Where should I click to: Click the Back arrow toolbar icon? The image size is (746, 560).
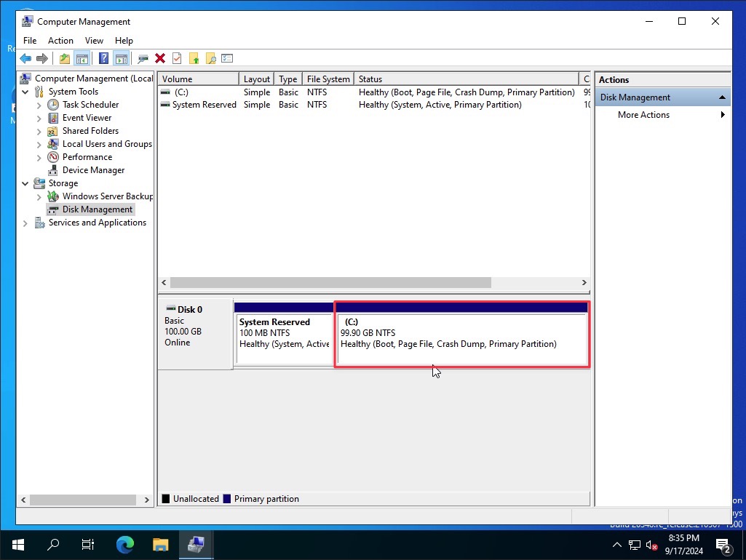(x=25, y=58)
